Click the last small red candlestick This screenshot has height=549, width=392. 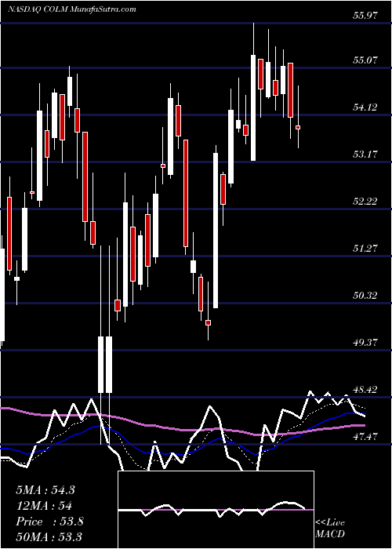(298, 127)
